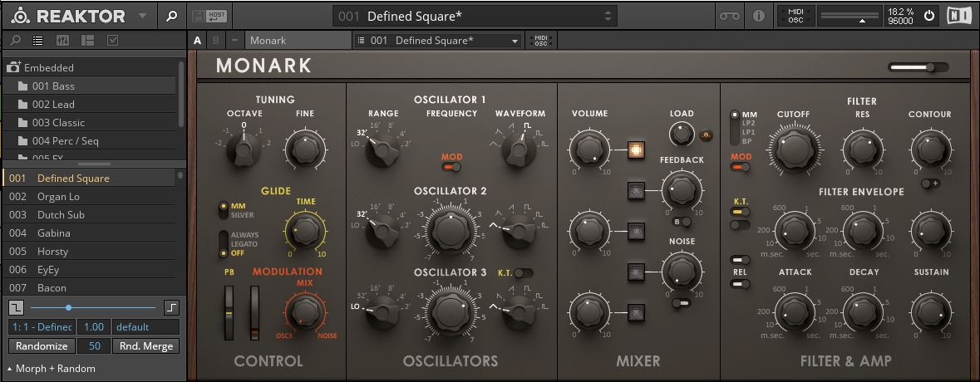The image size is (980, 382).
Task: Toggle the filter K.T. yellow switch
Action: [740, 213]
